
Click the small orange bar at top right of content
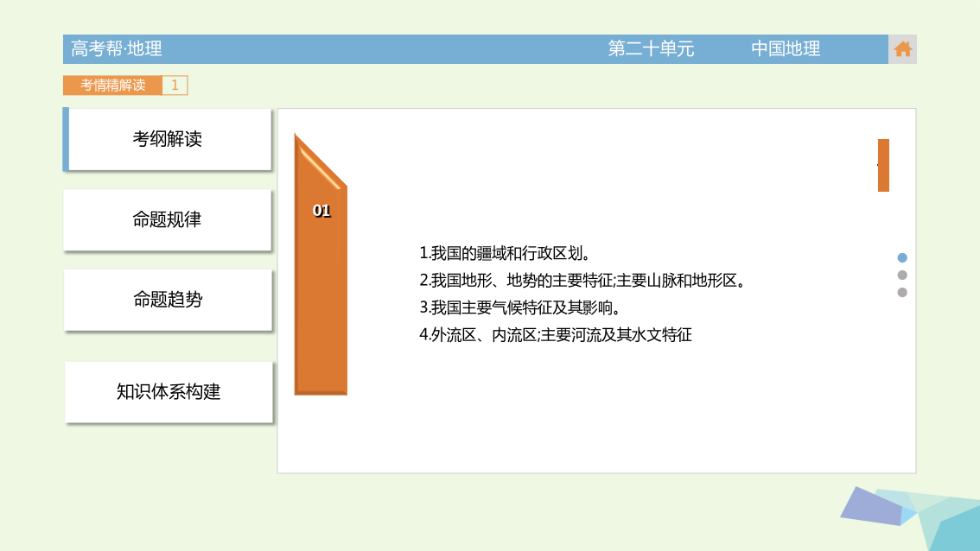click(x=883, y=166)
